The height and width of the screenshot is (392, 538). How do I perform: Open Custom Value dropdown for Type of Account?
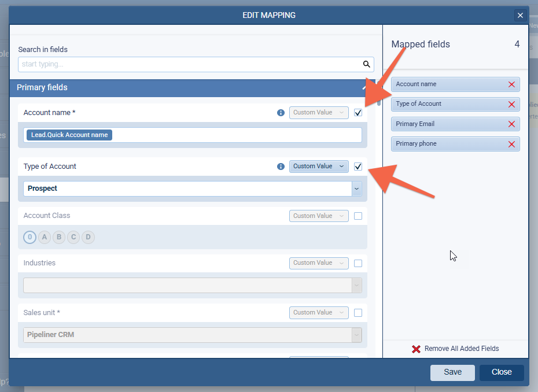point(319,167)
